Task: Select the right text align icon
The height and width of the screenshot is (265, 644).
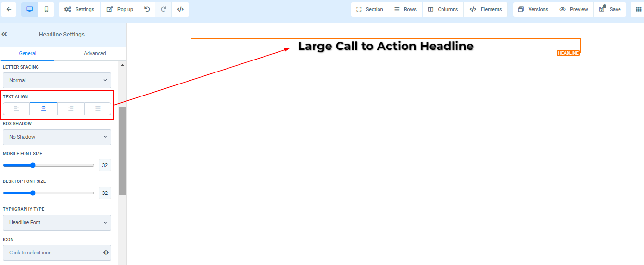Action: click(x=71, y=109)
